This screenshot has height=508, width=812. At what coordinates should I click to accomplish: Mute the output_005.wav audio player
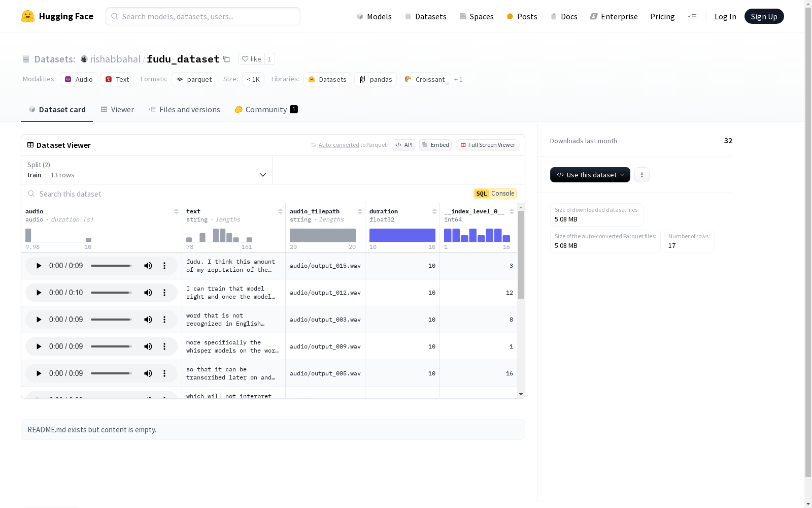[x=148, y=373]
